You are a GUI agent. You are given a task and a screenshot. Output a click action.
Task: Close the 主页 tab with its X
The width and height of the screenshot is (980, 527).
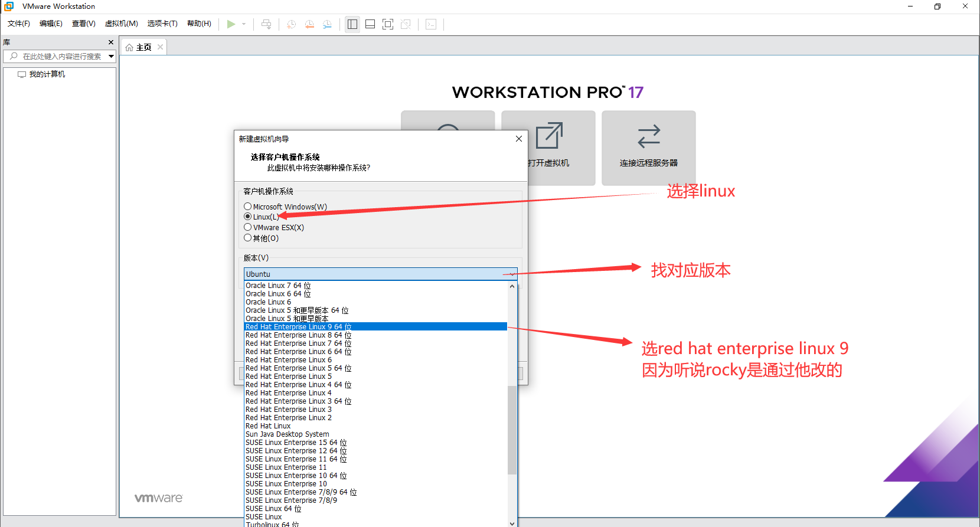(160, 47)
